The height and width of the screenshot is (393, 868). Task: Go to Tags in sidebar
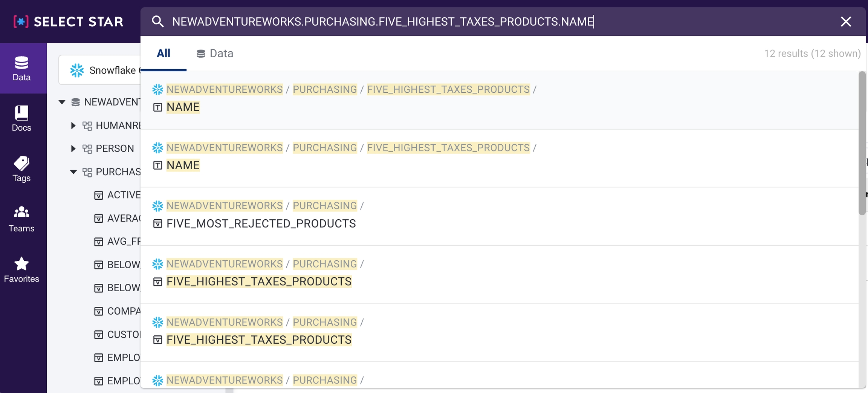[x=21, y=169]
